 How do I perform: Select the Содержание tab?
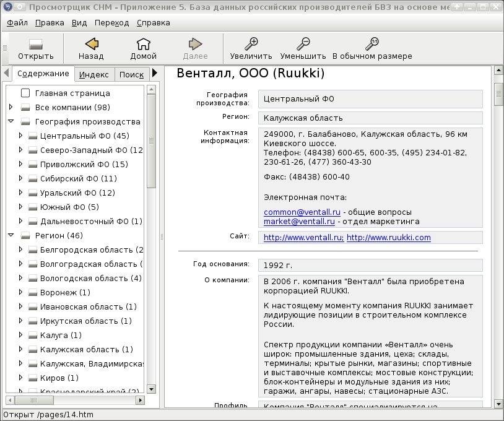coord(43,74)
